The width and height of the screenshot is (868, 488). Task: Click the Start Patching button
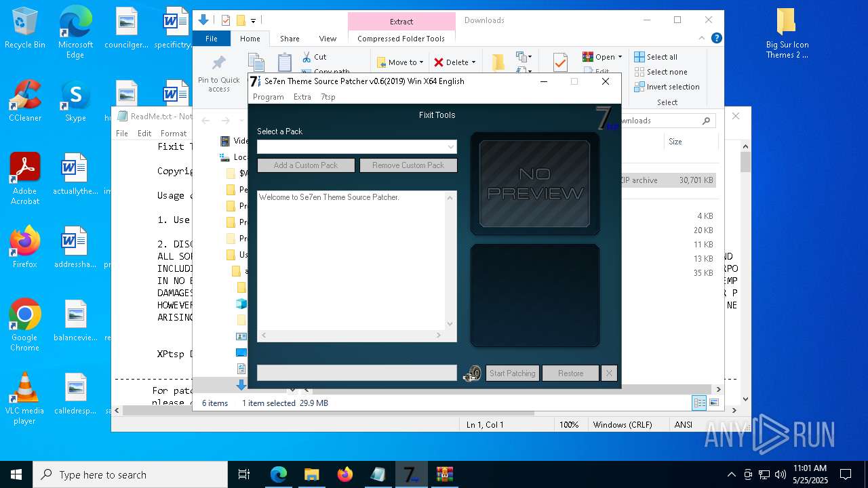512,373
